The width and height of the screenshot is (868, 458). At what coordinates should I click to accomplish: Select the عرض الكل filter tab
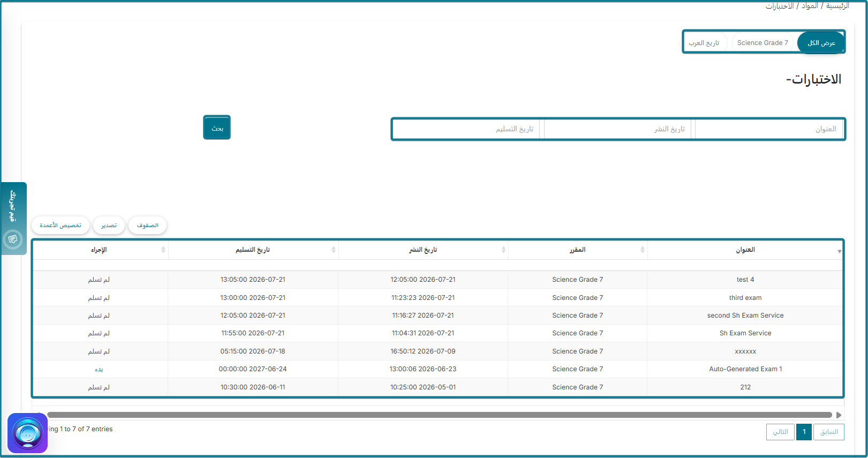pyautogui.click(x=821, y=43)
